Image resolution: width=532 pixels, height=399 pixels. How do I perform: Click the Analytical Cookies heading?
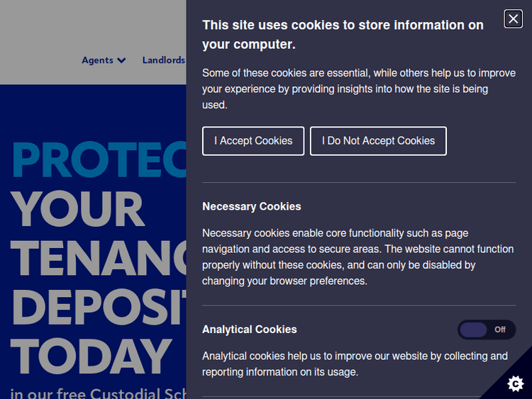click(x=250, y=330)
